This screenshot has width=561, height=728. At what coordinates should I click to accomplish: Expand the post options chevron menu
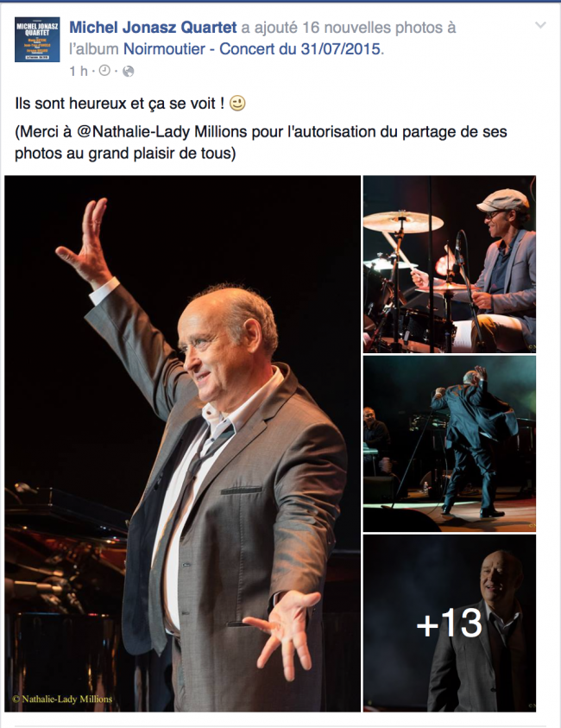point(540,25)
